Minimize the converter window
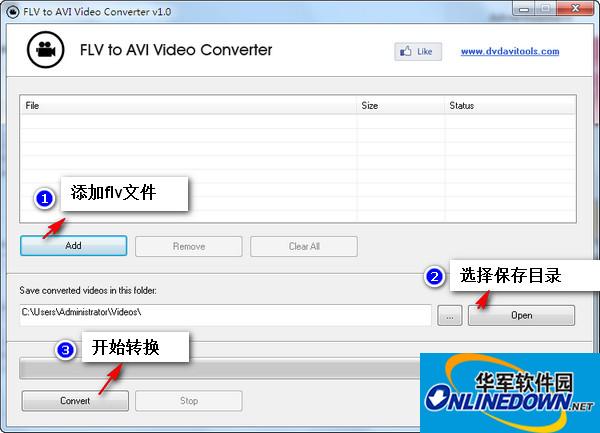This screenshot has height=433, width=600. (x=524, y=9)
